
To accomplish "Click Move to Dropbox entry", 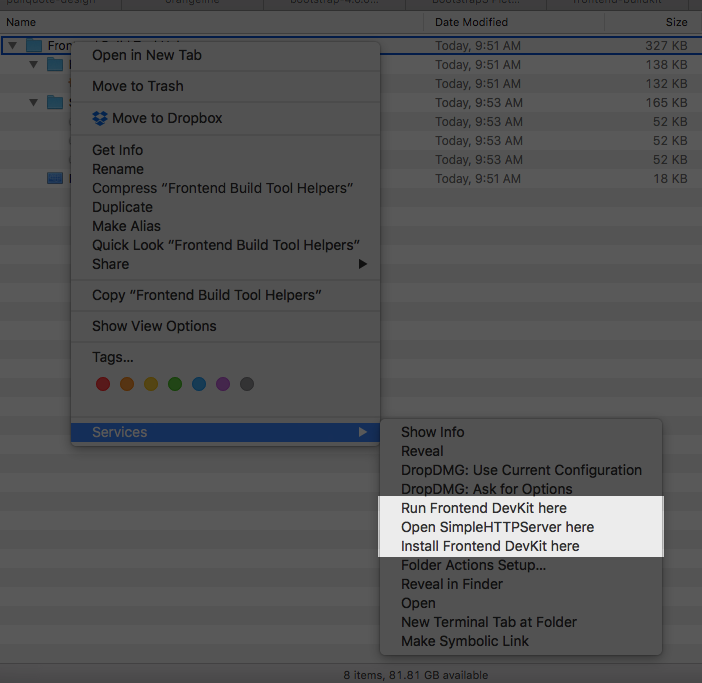I will [225, 118].
